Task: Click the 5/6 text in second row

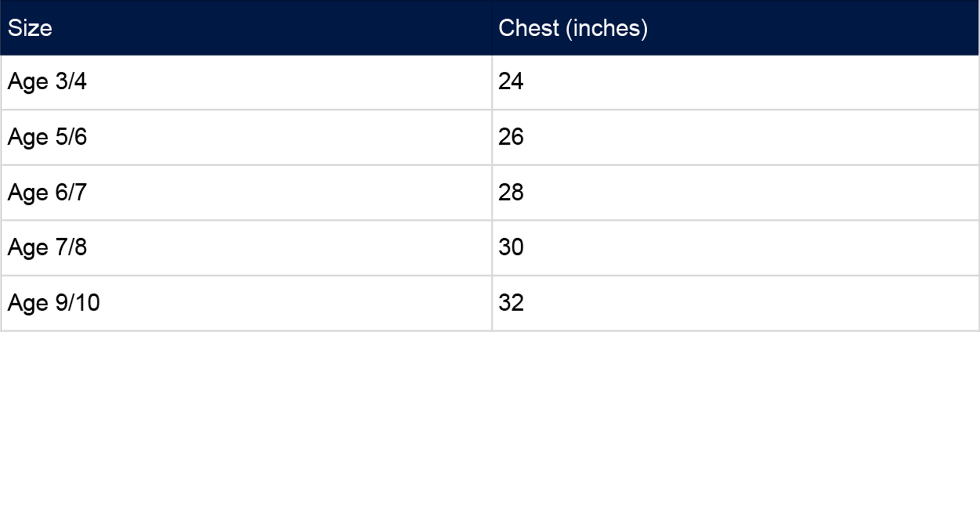Action: point(71,137)
